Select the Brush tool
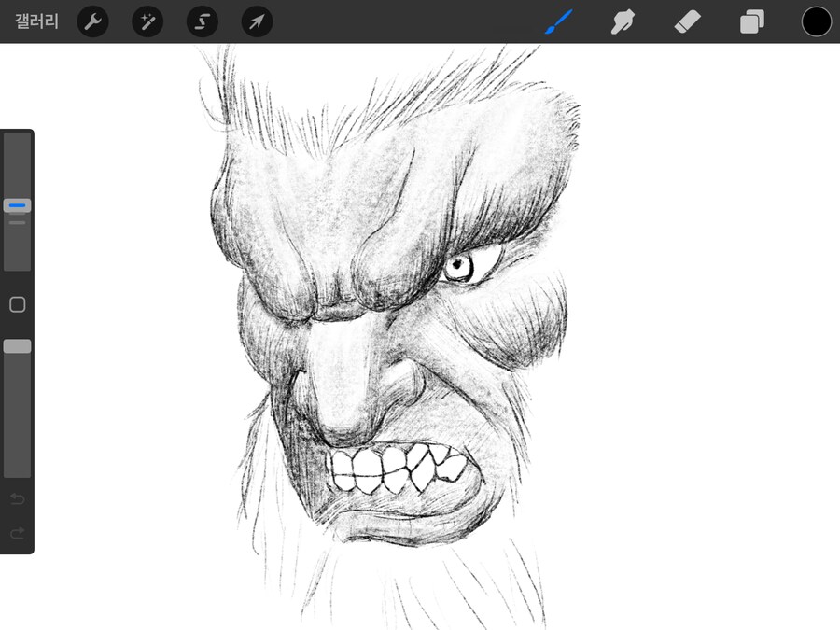This screenshot has width=840, height=630. point(558,22)
